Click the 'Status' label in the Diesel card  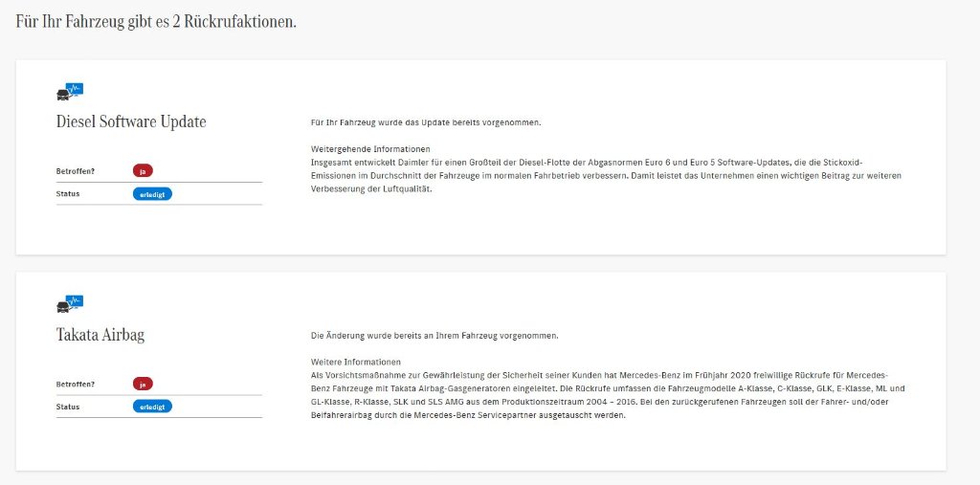68,193
